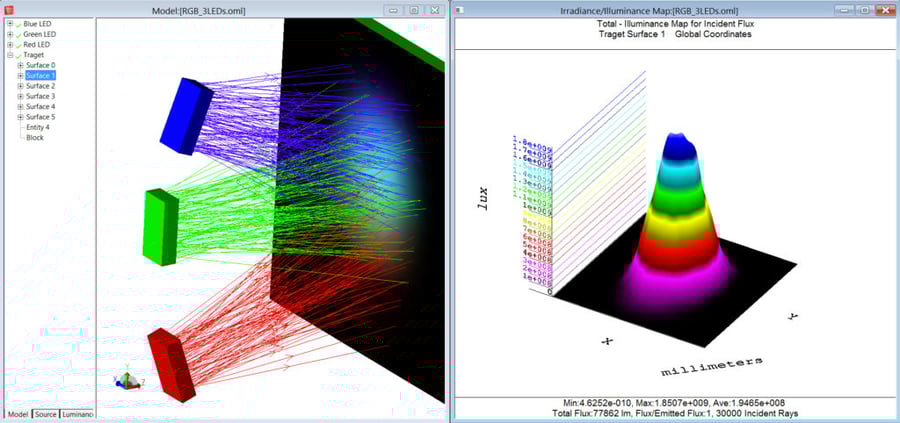Expand the Blue LED tree node

pos(10,23)
